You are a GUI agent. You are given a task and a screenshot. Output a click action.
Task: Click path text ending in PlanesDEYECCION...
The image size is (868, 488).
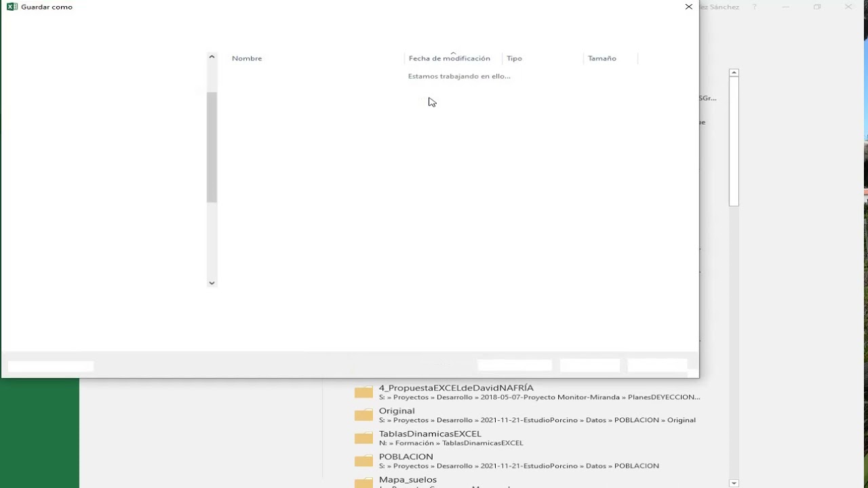(x=540, y=397)
